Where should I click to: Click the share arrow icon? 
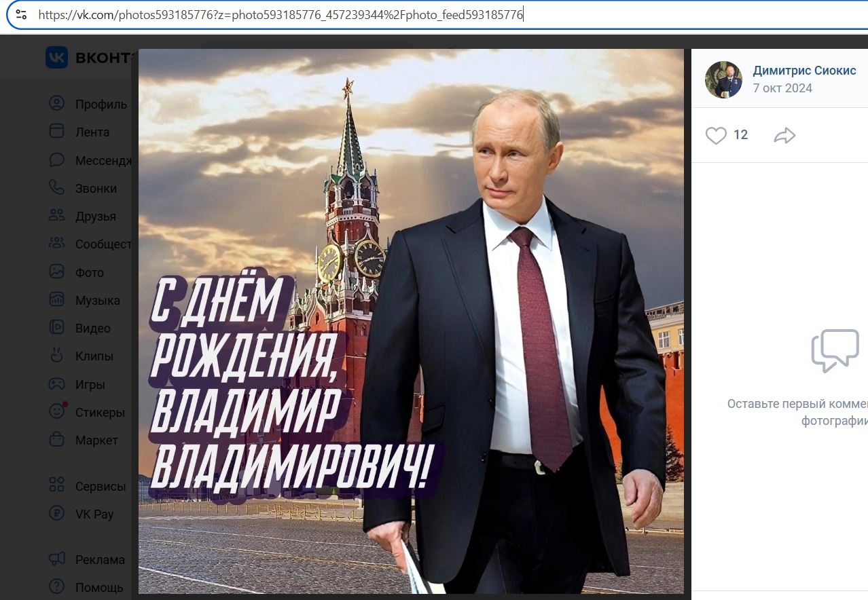pyautogui.click(x=784, y=136)
